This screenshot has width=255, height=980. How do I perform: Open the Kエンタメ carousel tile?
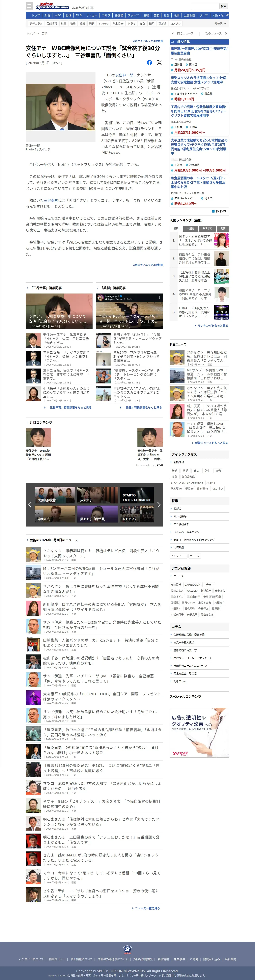tap(137, 514)
